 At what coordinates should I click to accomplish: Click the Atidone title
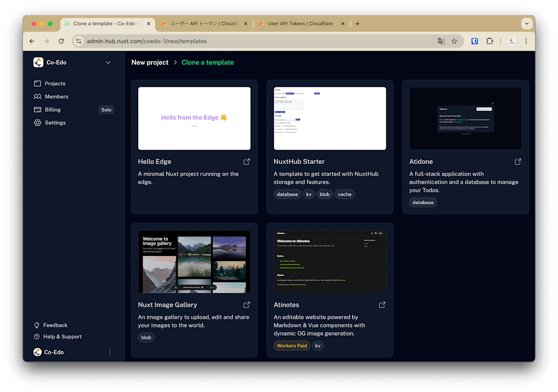(421, 162)
